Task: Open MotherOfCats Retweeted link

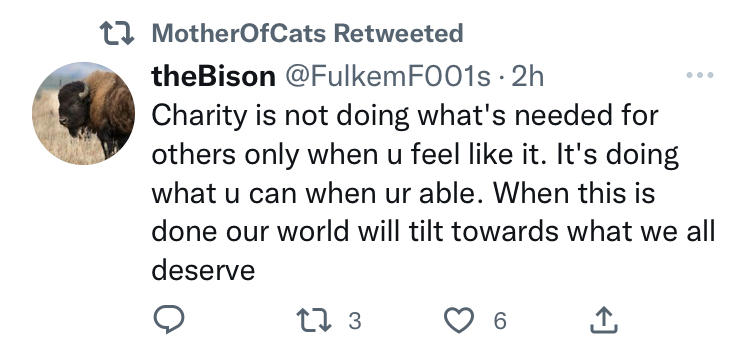Action: click(307, 33)
